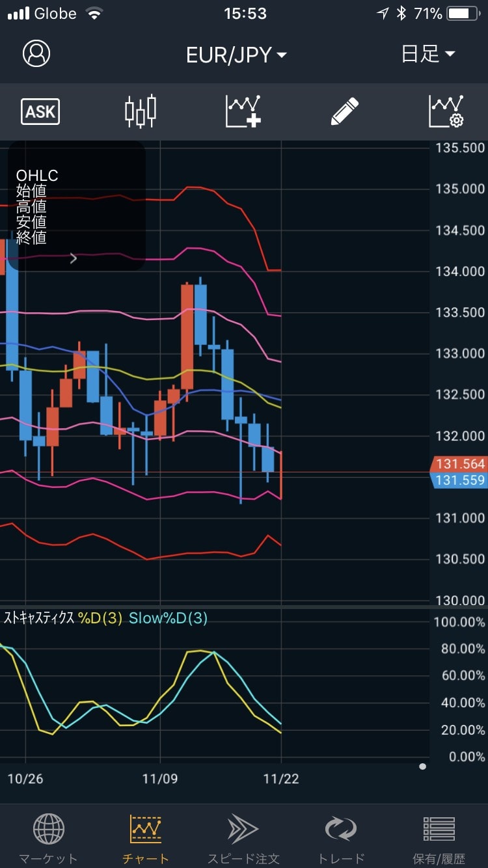This screenshot has width=488, height=868.
Task: Activate the pencil drawing tool
Action: (x=345, y=111)
